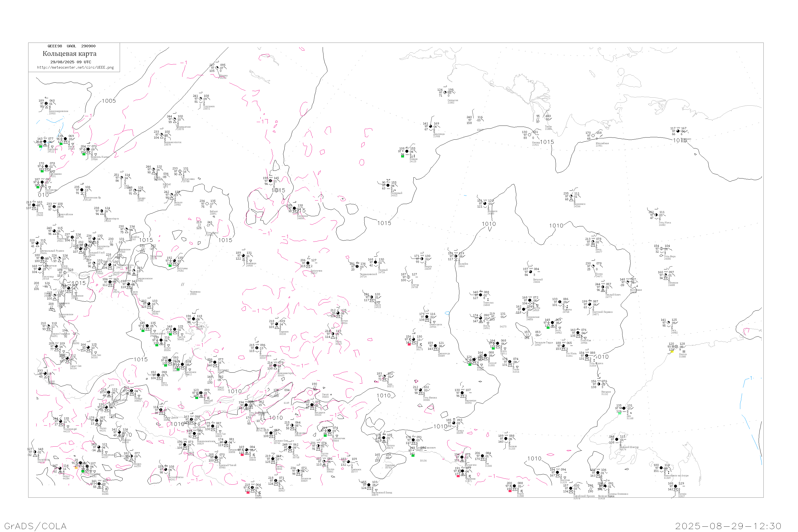This screenshot has height=532, width=798.
Task: Click the Игарка station cloud-cover circle
Action: tap(217, 68)
